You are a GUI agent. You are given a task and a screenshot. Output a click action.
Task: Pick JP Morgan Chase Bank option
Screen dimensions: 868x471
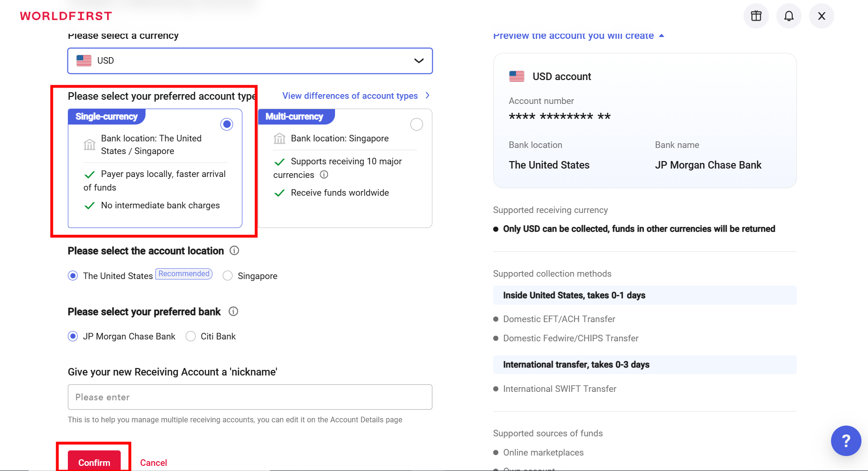[73, 336]
